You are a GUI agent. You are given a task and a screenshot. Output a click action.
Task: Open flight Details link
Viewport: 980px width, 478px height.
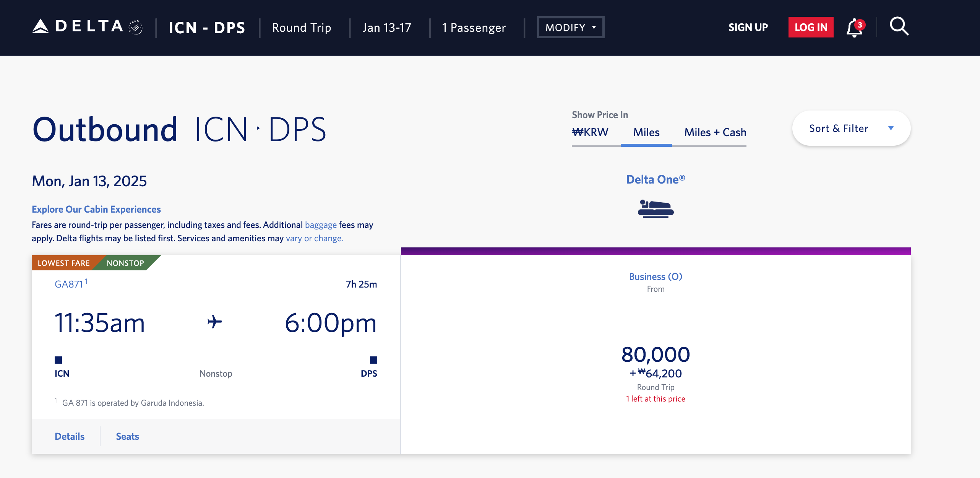pyautogui.click(x=70, y=436)
